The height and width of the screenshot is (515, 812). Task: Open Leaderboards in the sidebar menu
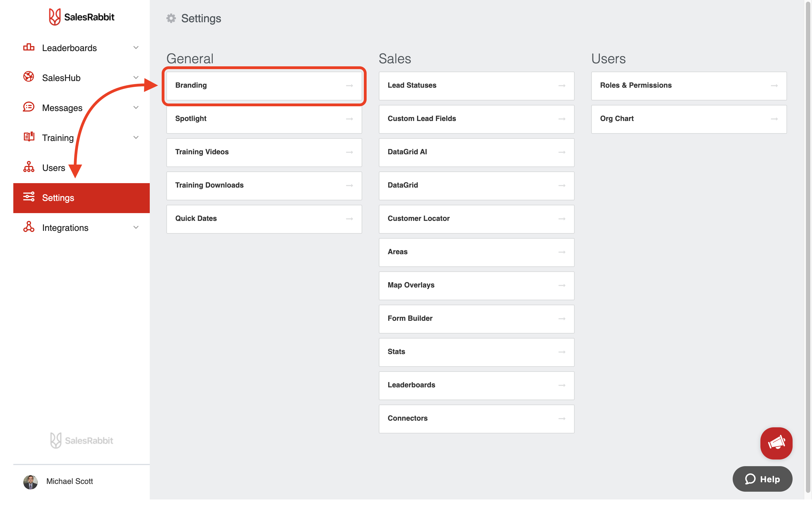(x=81, y=48)
